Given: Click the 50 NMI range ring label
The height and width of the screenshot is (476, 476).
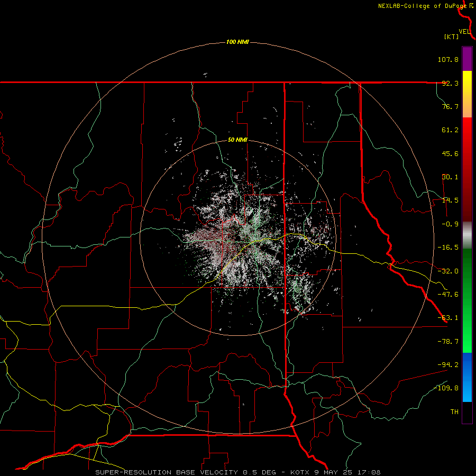Looking at the screenshot, I should tap(237, 140).
